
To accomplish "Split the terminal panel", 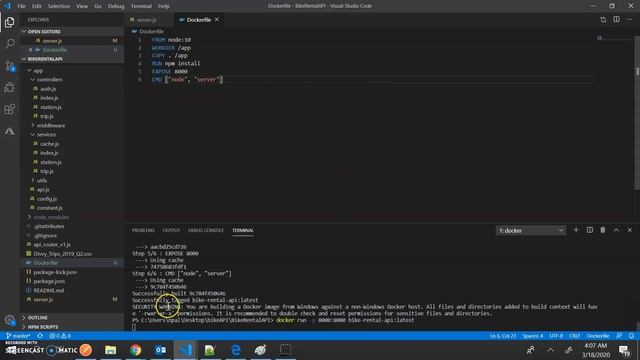I will (x=589, y=230).
